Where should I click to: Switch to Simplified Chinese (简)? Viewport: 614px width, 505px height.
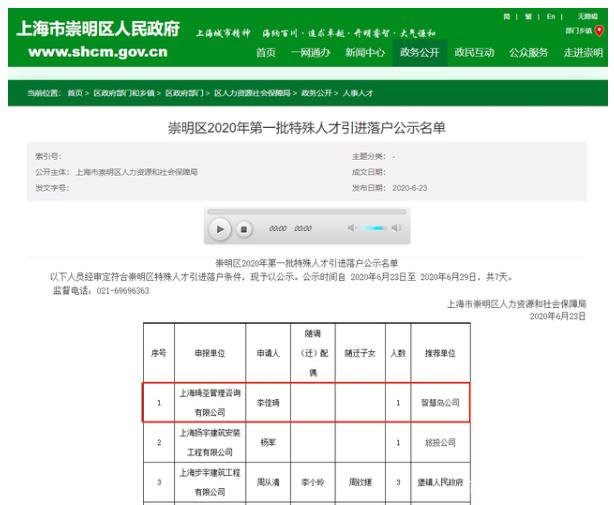point(507,16)
